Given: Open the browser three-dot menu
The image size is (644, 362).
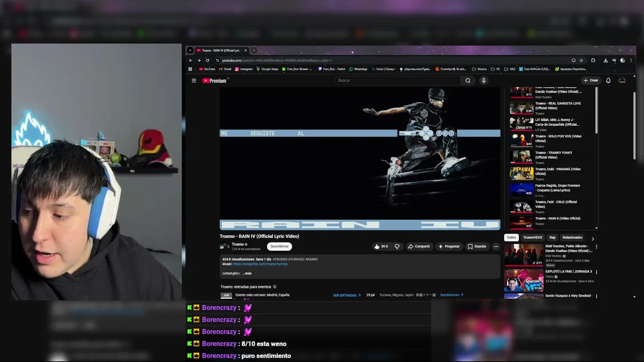Looking at the screenshot, I should click(631, 60).
